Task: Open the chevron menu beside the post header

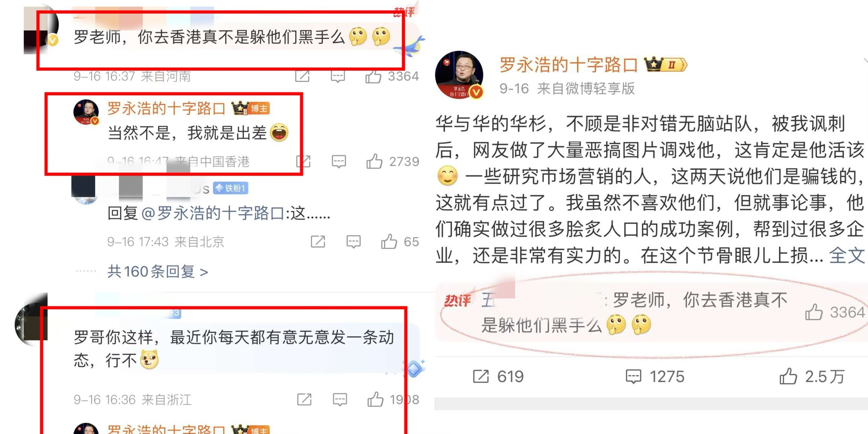Action: 865,60
